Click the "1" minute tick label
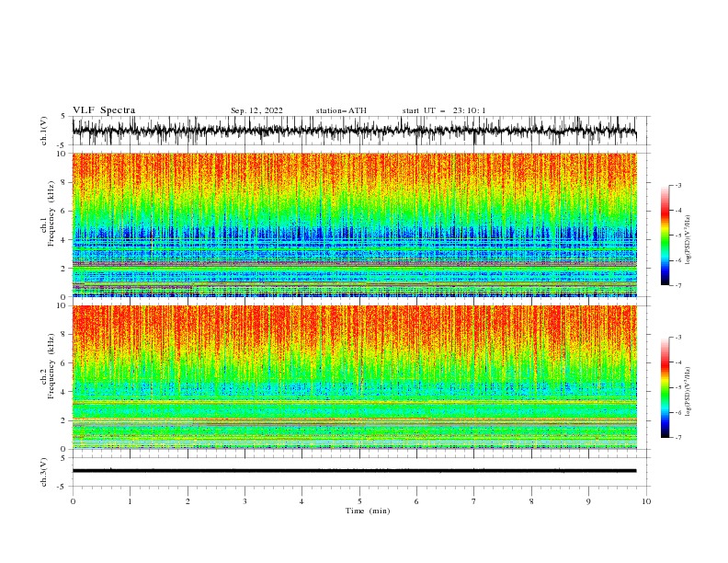Image resolution: width=728 pixels, height=563 pixels. 130,501
